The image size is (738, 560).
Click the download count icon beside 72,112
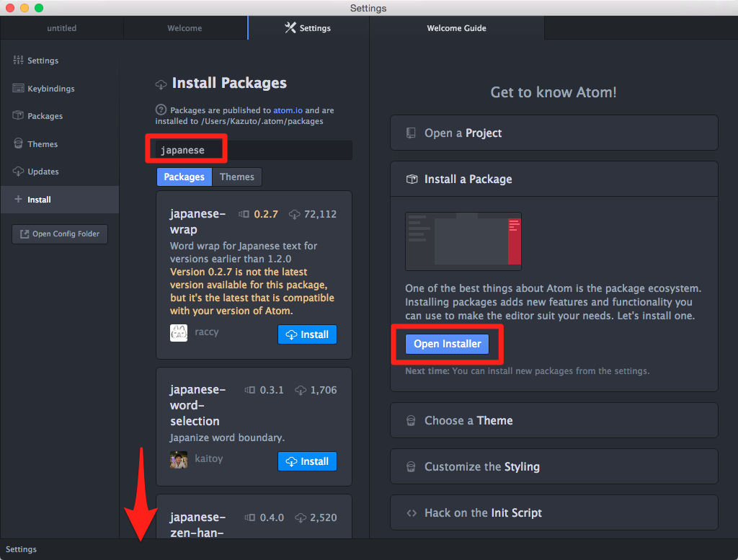295,215
